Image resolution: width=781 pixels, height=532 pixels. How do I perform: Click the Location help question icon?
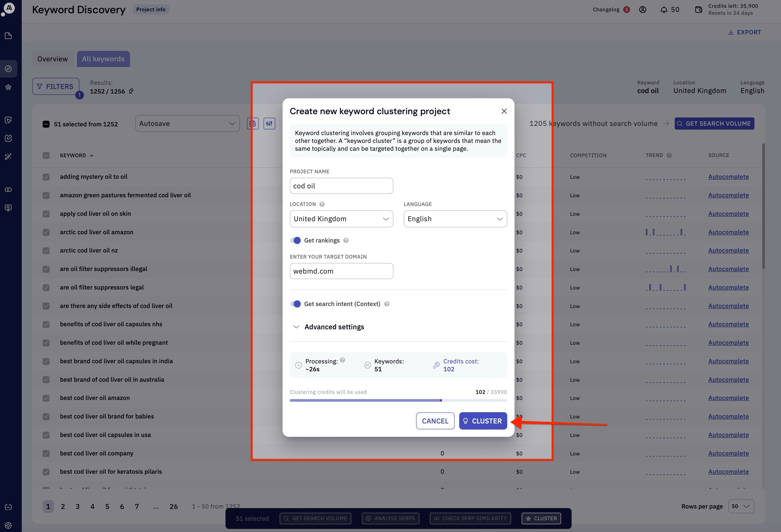[322, 204]
